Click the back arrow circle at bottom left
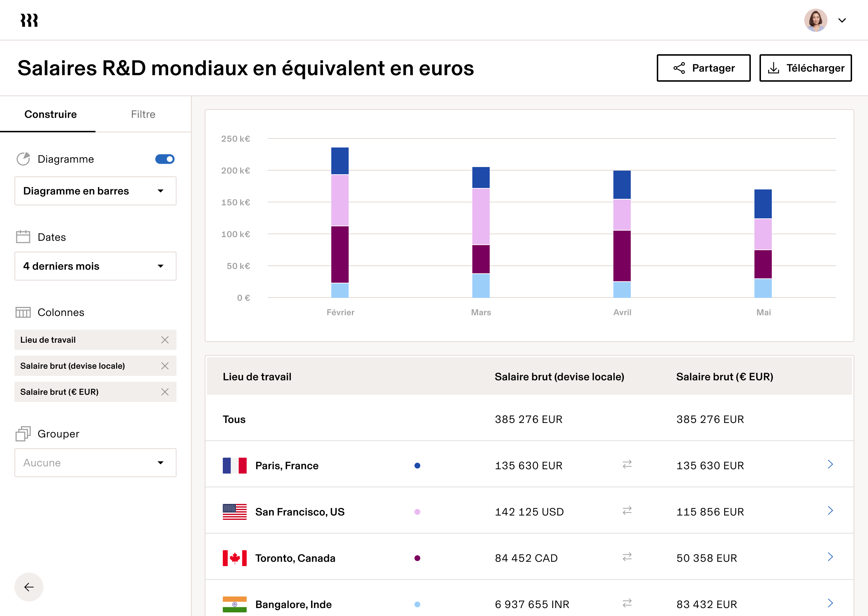The width and height of the screenshot is (868, 616). [x=28, y=587]
